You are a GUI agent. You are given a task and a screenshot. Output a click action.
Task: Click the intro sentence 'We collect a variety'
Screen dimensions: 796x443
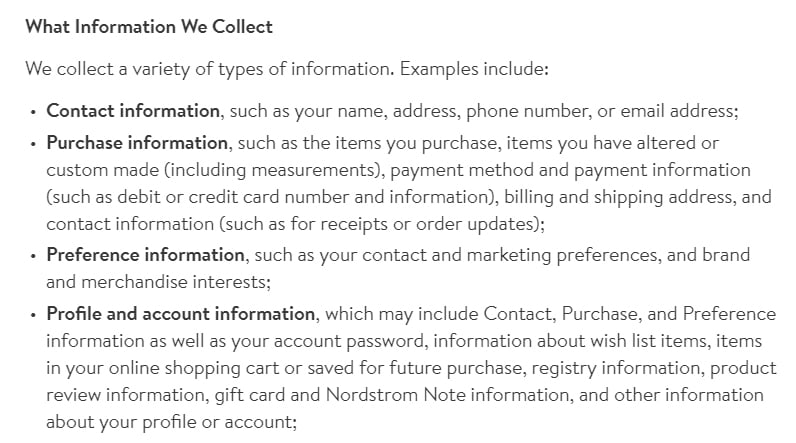(x=287, y=69)
